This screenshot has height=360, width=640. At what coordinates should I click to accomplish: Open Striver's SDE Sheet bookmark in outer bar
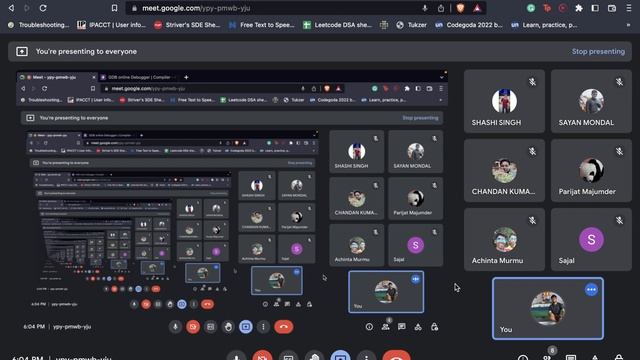click(x=187, y=25)
